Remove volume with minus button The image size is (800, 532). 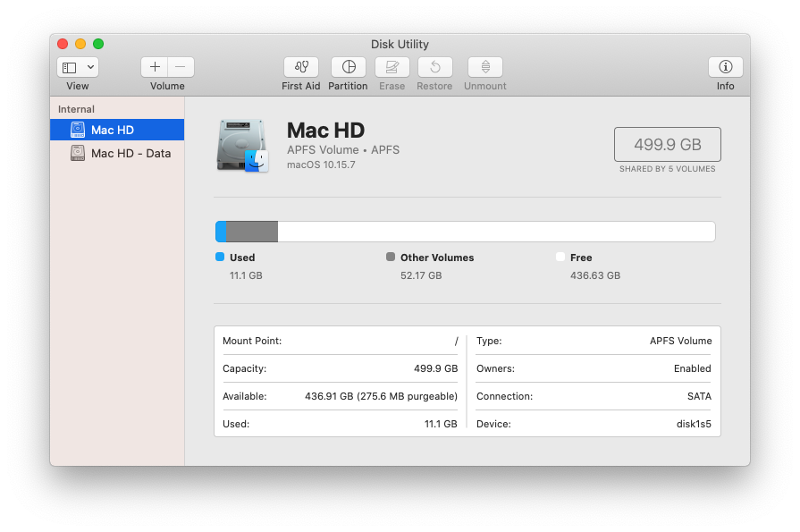pyautogui.click(x=181, y=67)
